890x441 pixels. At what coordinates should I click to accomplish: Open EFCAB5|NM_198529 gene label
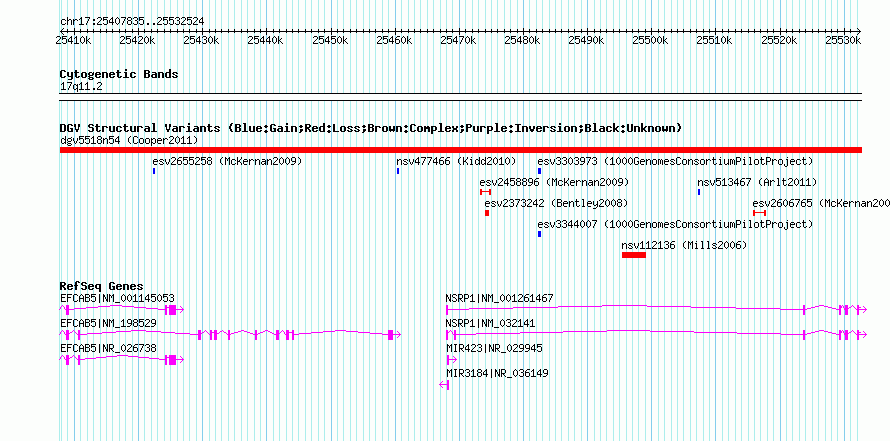tap(108, 323)
